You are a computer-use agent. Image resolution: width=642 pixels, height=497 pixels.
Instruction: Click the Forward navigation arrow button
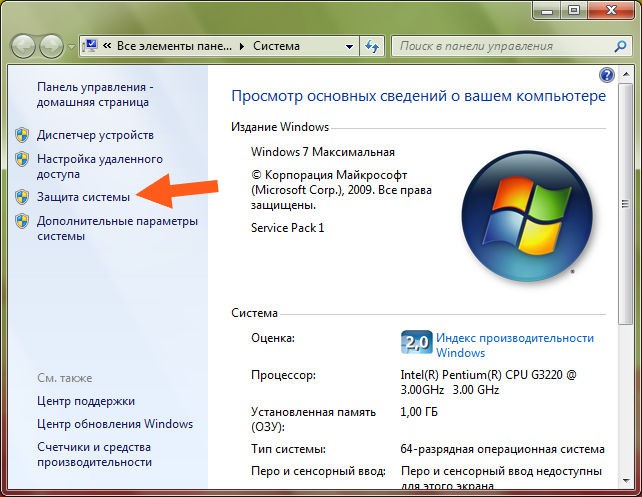[x=51, y=46]
